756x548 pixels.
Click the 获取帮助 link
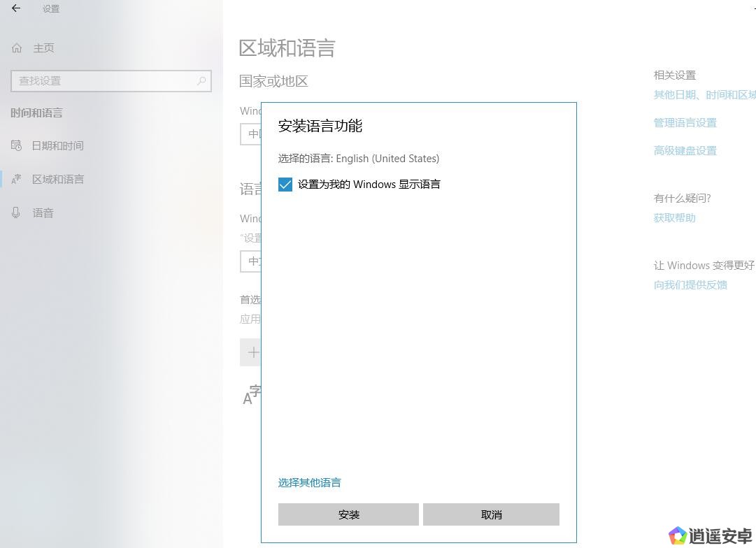tap(674, 218)
